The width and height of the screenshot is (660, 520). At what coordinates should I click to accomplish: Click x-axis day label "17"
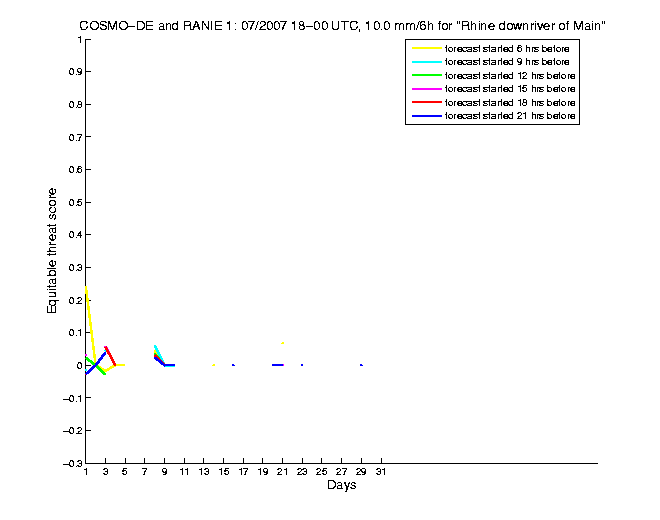coord(243,472)
